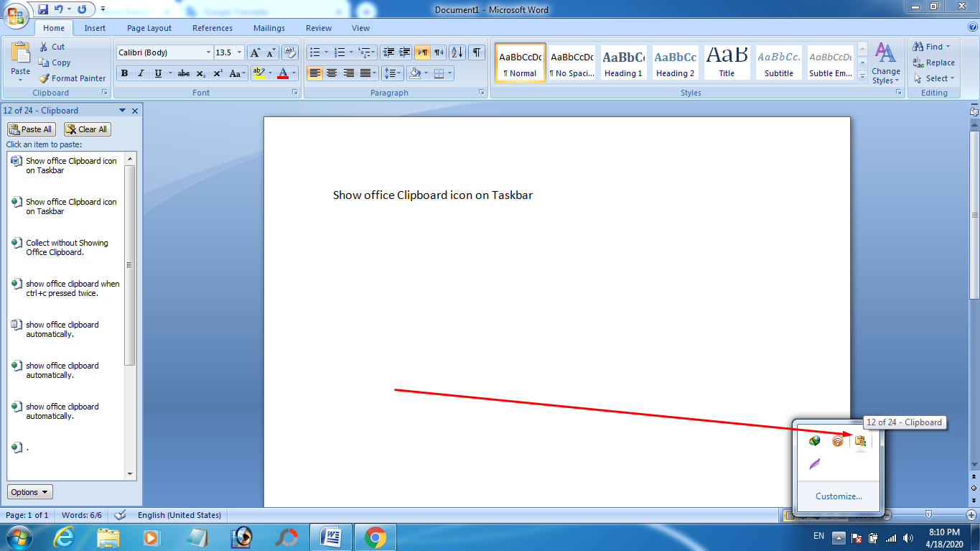Screen dimensions: 980x551
Task: Center align the paragraph
Action: pyautogui.click(x=331, y=73)
